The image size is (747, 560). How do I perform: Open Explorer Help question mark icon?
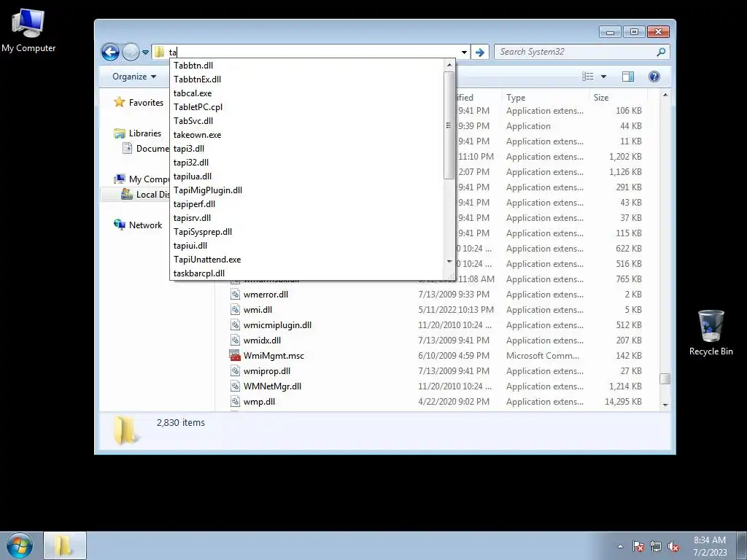tap(654, 77)
